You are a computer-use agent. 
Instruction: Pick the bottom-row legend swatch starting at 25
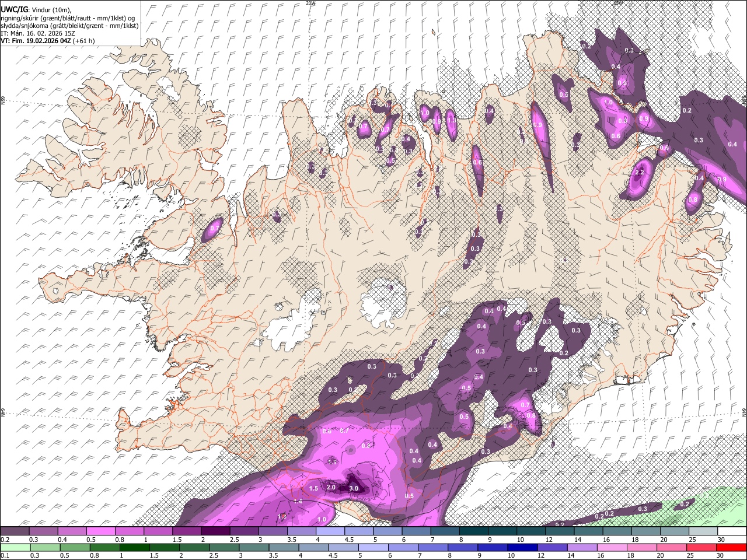702,547
